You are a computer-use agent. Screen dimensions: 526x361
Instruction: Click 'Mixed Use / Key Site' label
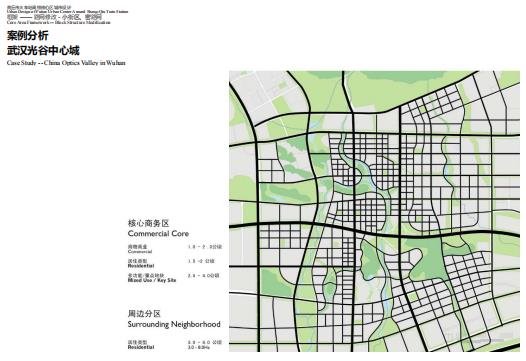152,280
